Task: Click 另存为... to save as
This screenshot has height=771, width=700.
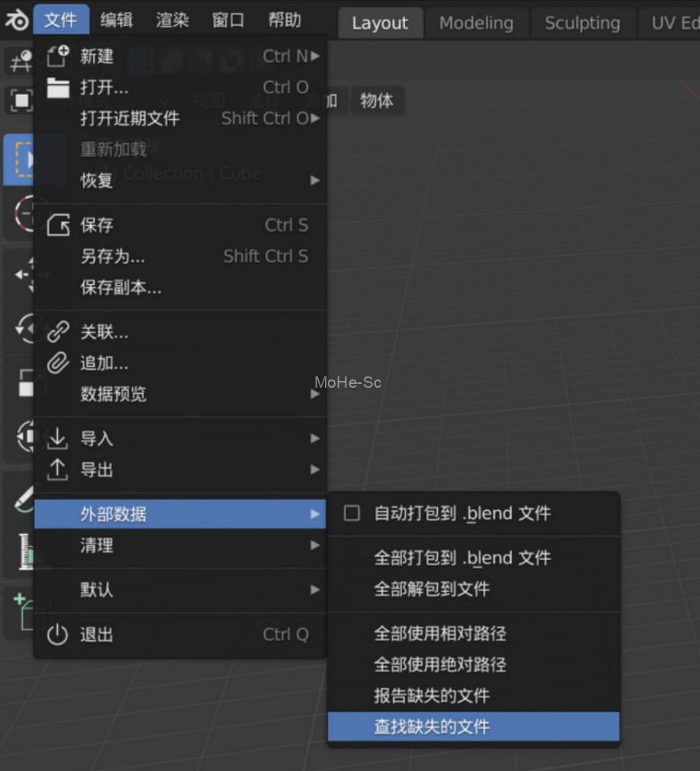Action: (112, 256)
